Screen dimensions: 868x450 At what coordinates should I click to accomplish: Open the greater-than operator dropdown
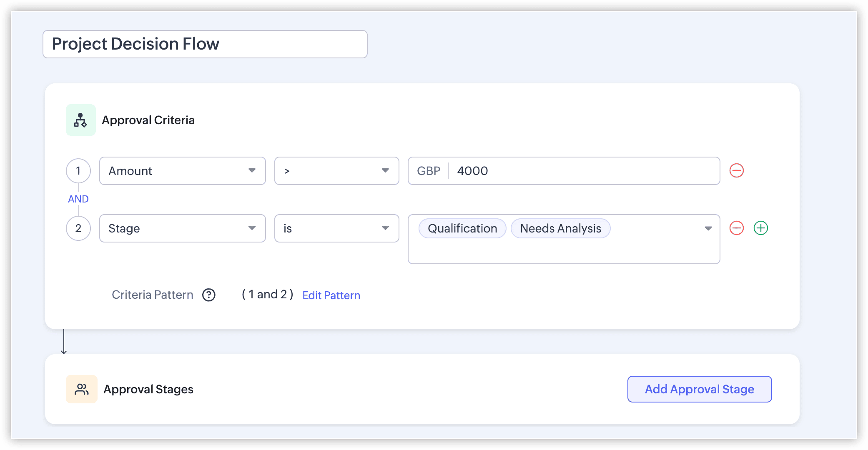point(337,171)
